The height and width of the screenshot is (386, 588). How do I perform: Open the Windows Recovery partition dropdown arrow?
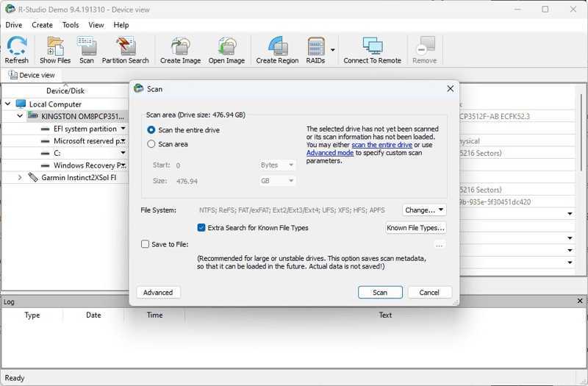[x=123, y=165]
